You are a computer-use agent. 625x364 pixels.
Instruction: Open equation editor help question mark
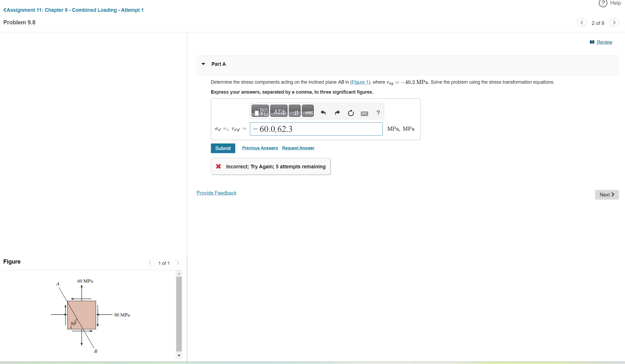pos(378,113)
